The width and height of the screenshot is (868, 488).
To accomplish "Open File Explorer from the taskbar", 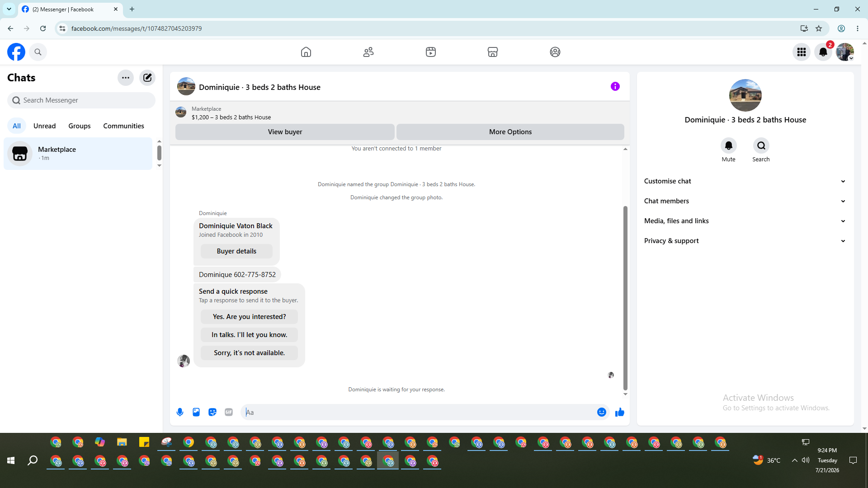I will point(122,442).
